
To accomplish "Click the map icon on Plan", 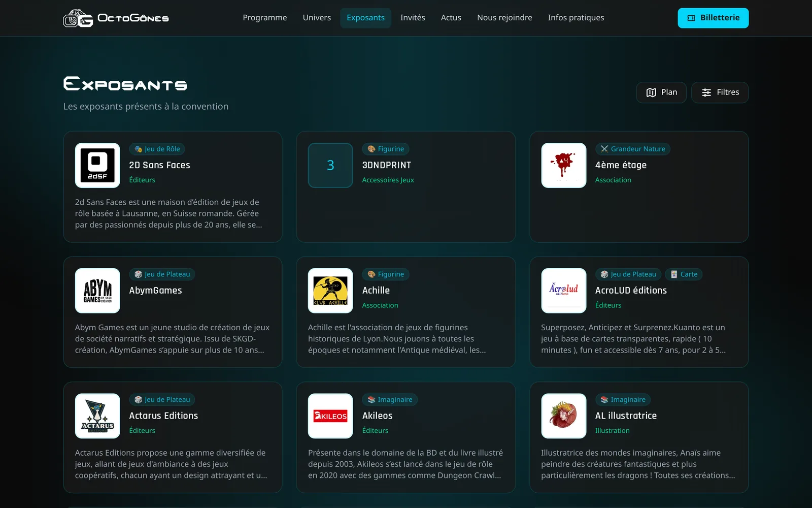I will tap(651, 92).
